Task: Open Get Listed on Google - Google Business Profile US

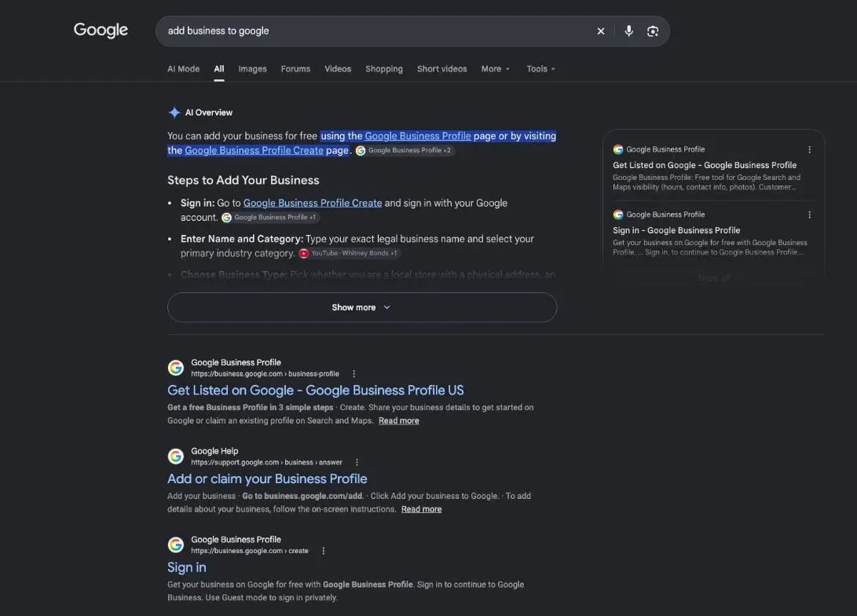Action: 315,390
